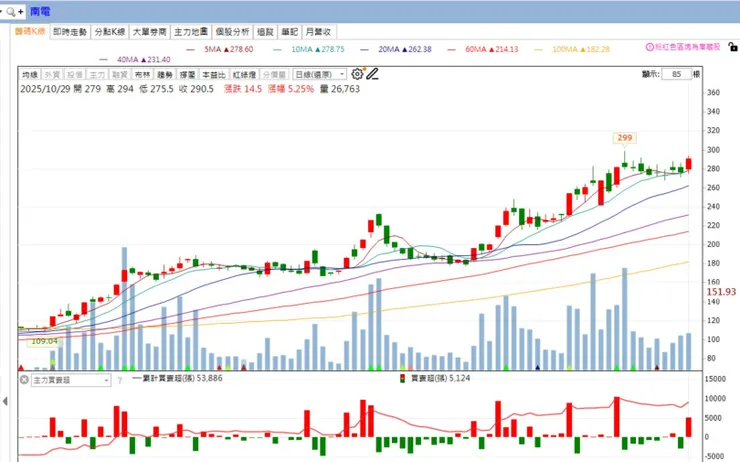The image size is (740, 462).
Task: Toggle the 趨勢 trend overlay
Action: (x=165, y=75)
